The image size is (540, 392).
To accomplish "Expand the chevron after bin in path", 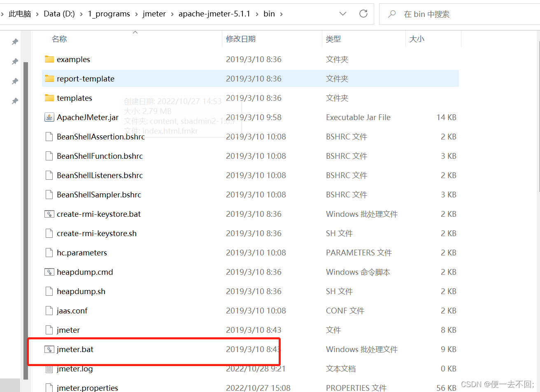I will 282,14.
